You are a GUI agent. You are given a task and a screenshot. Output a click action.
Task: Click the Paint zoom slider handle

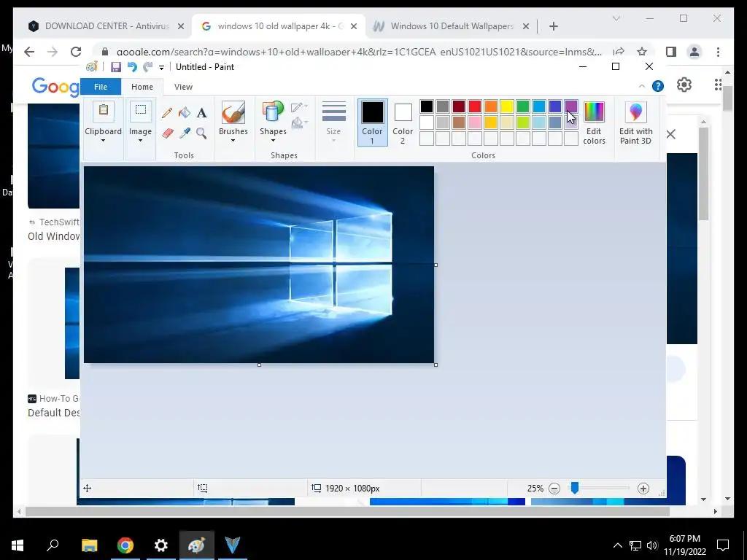pyautogui.click(x=575, y=488)
